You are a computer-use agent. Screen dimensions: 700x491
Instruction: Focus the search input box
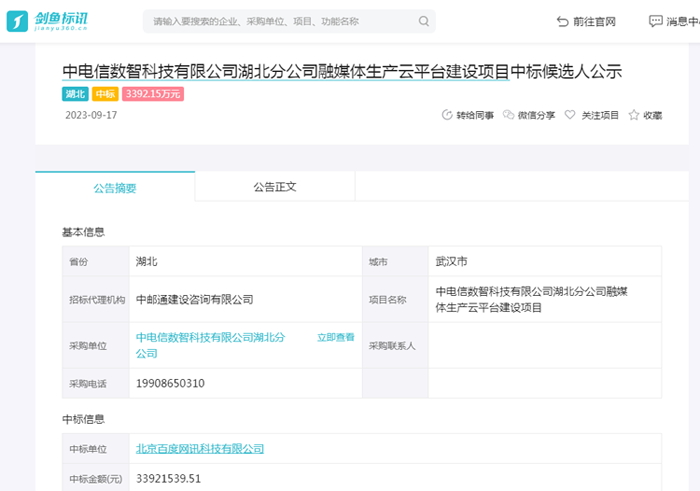coord(280,21)
